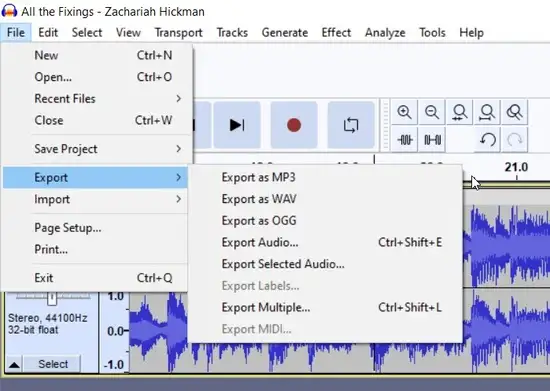Click the Skip to End playback button
This screenshot has height=391, width=550.
click(x=237, y=125)
